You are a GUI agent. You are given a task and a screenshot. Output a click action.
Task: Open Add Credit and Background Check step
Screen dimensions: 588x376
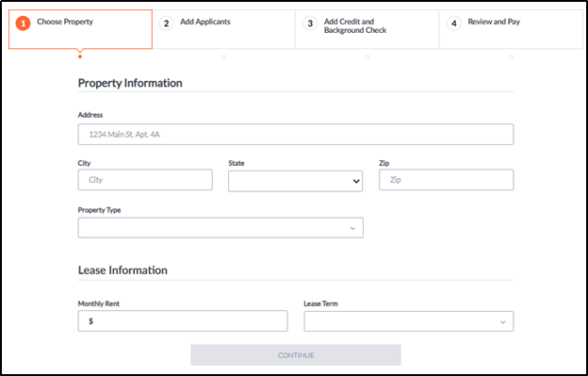[x=367, y=29]
